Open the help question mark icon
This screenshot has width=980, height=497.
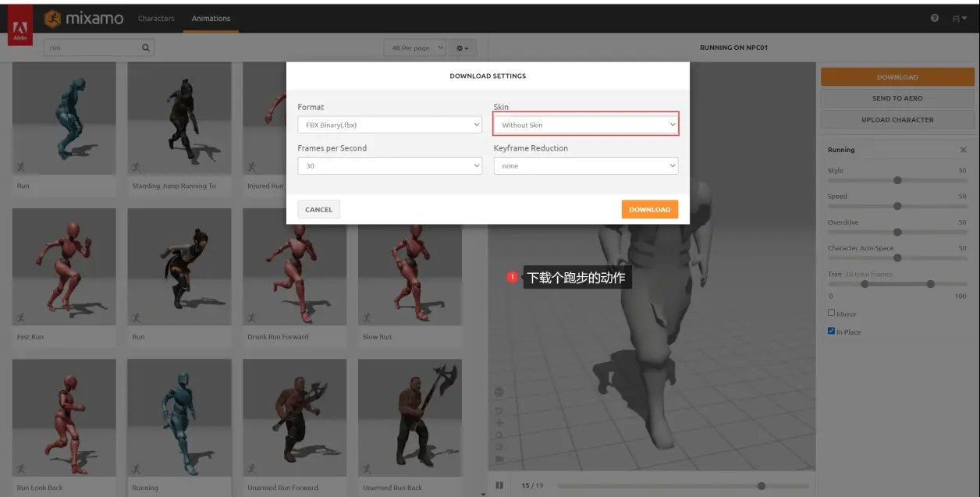(x=935, y=18)
